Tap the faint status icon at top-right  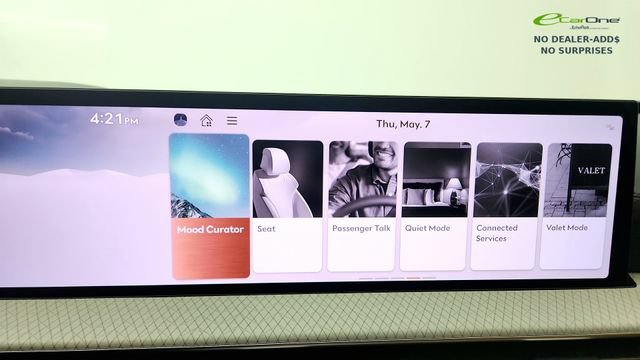coord(610,127)
